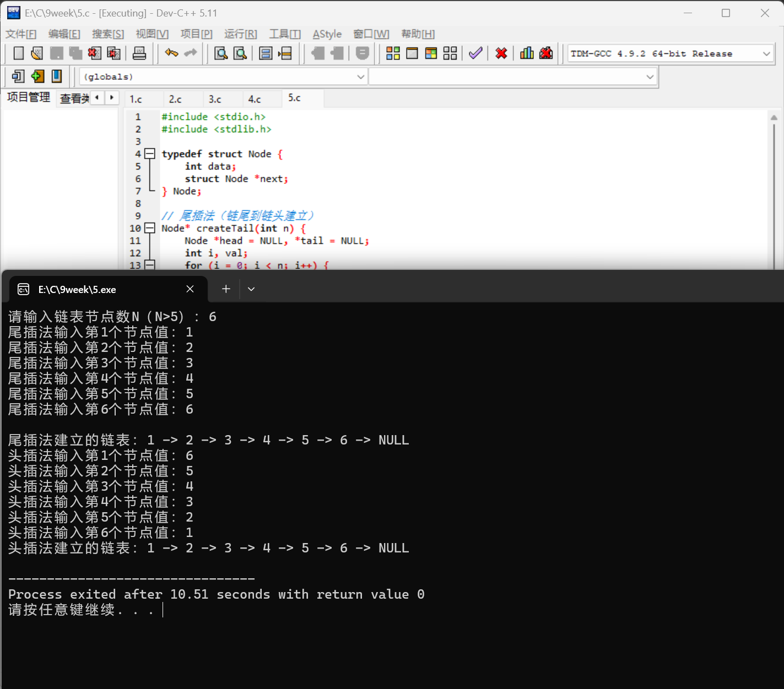Click the Find magnifier icon
This screenshot has height=689, width=784.
point(221,53)
